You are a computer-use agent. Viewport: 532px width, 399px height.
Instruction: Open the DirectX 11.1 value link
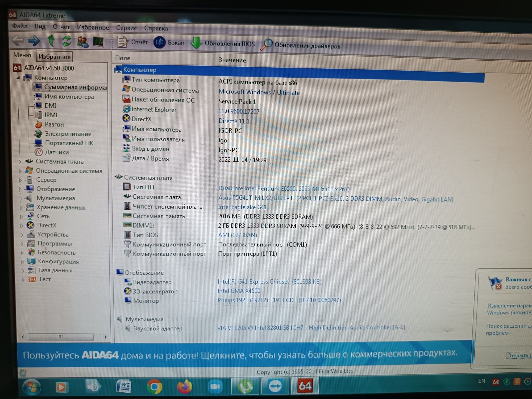click(x=234, y=121)
